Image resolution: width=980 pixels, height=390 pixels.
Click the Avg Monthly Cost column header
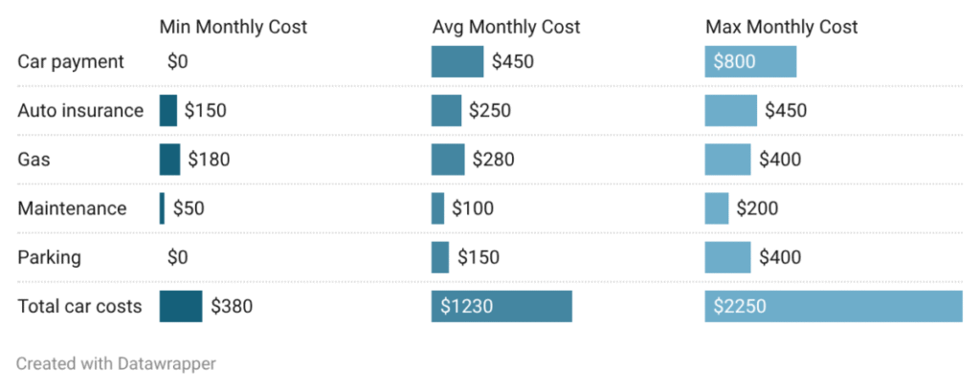[x=506, y=27]
